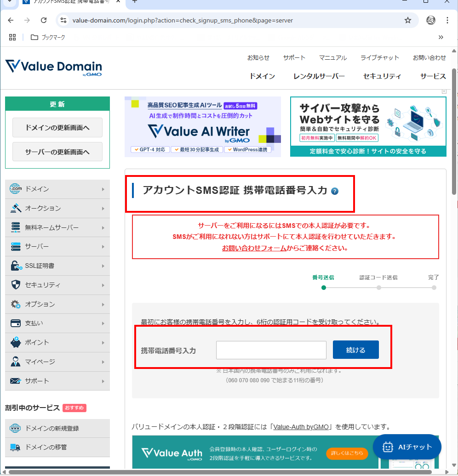Image resolution: width=458 pixels, height=476 pixels.
Task: Expand the ドメイン sidebar menu
Action: point(57,189)
